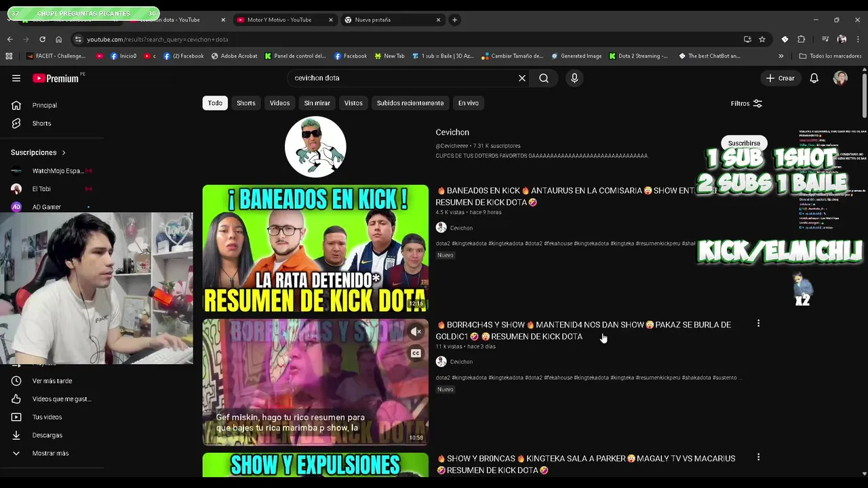Open the Filtros panel
This screenshot has width=868, height=488.
(x=747, y=104)
